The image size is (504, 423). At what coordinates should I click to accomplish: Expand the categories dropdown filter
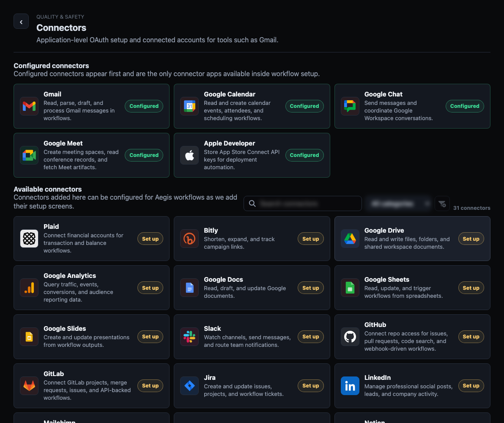point(399,203)
